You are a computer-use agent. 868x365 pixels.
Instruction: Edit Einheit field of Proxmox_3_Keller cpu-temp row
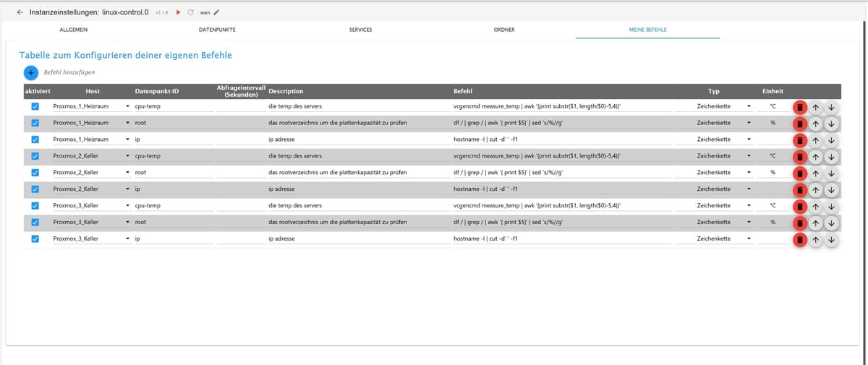point(773,206)
